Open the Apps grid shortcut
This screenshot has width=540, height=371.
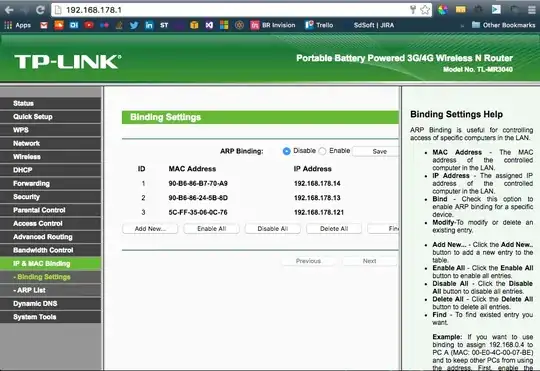click(x=17, y=25)
